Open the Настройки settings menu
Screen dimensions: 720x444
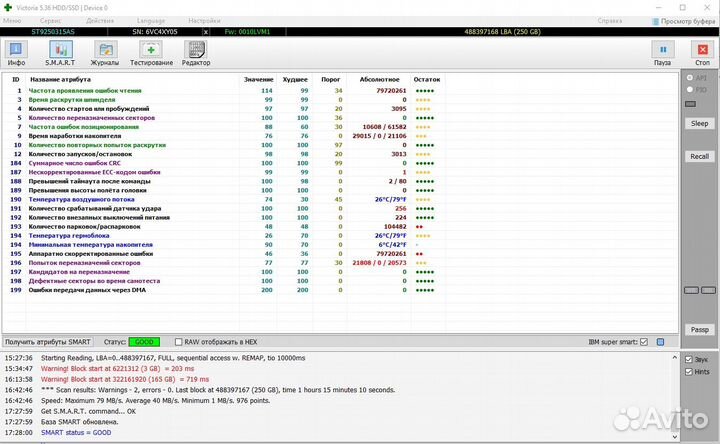pos(204,20)
